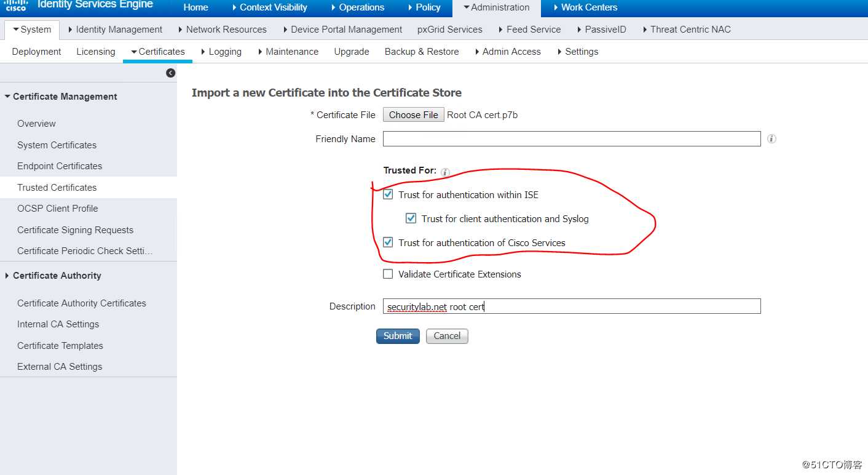Open Certificate Authority Certificates page
This screenshot has width=868, height=475.
(82, 303)
